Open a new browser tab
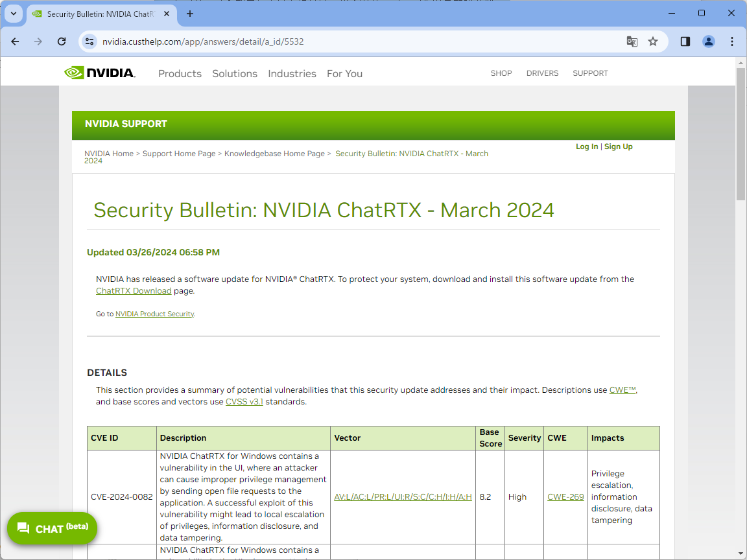 (189, 14)
